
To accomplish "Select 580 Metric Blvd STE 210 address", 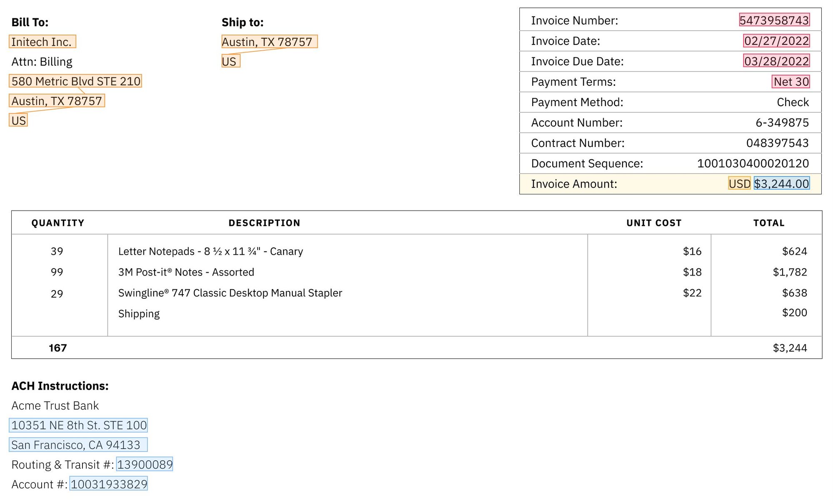I will 75,81.
